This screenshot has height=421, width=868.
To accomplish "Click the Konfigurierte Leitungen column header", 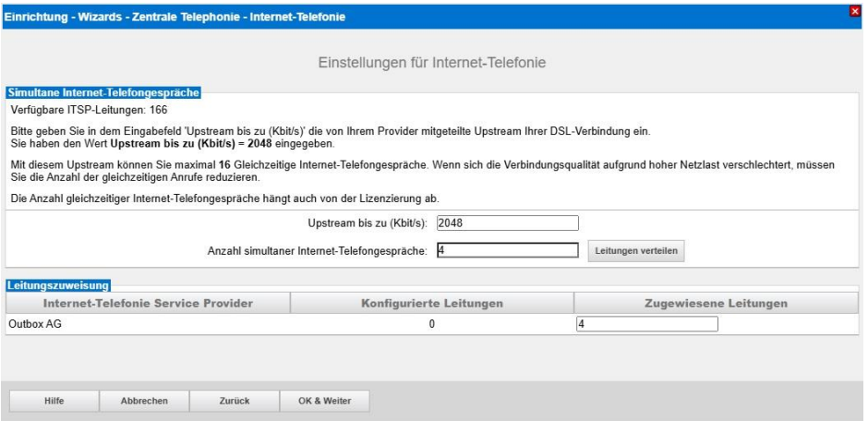I will 431,304.
